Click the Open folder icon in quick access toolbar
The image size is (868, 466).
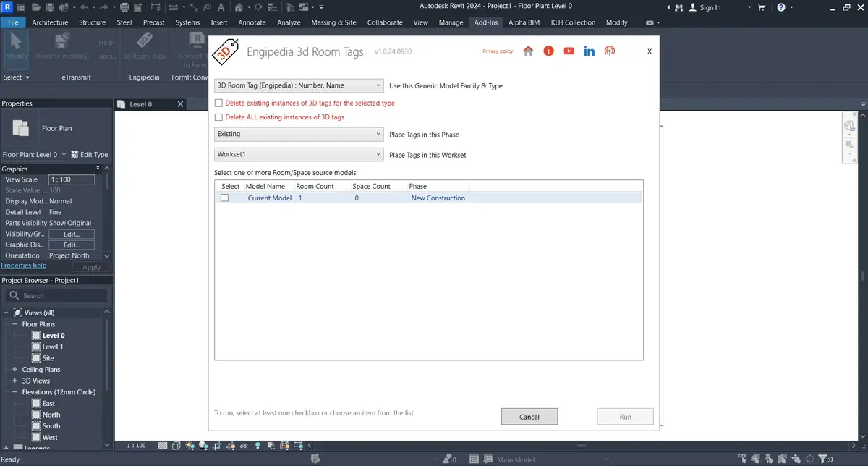tap(35, 7)
